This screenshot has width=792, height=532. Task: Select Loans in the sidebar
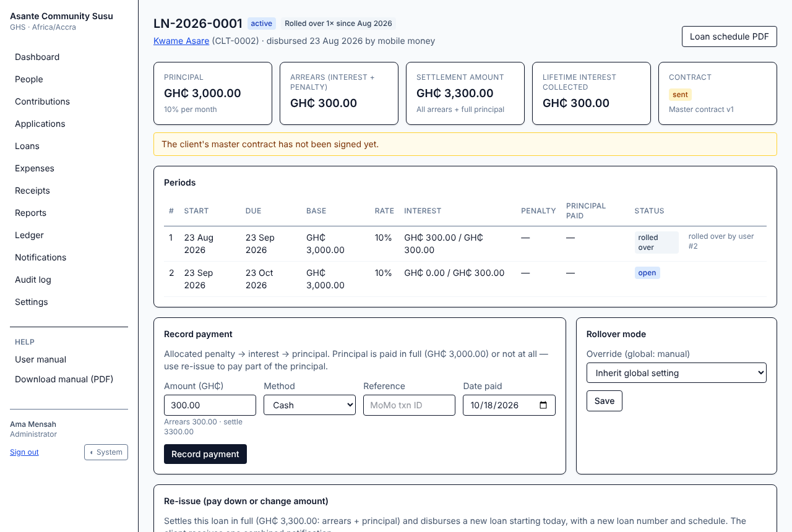[27, 146]
